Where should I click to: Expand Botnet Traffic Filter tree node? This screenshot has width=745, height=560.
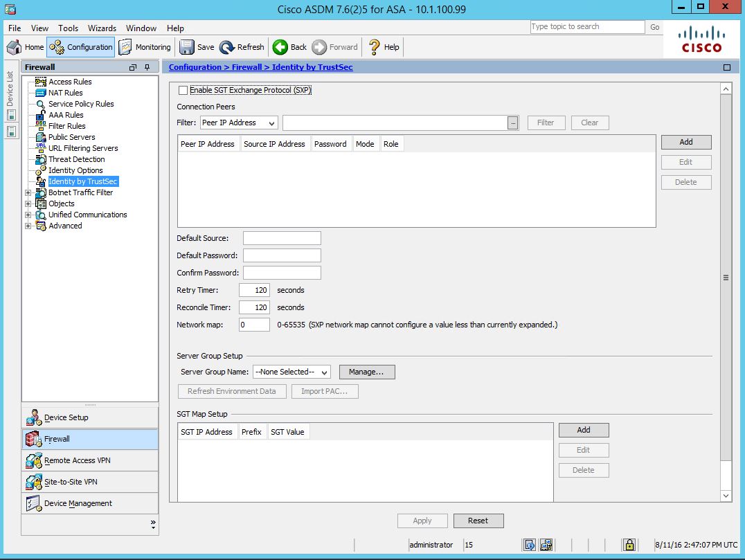click(x=28, y=192)
